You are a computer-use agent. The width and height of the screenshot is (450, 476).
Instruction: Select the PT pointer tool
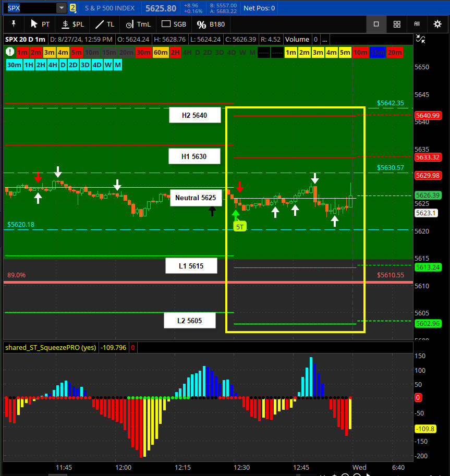40,25
